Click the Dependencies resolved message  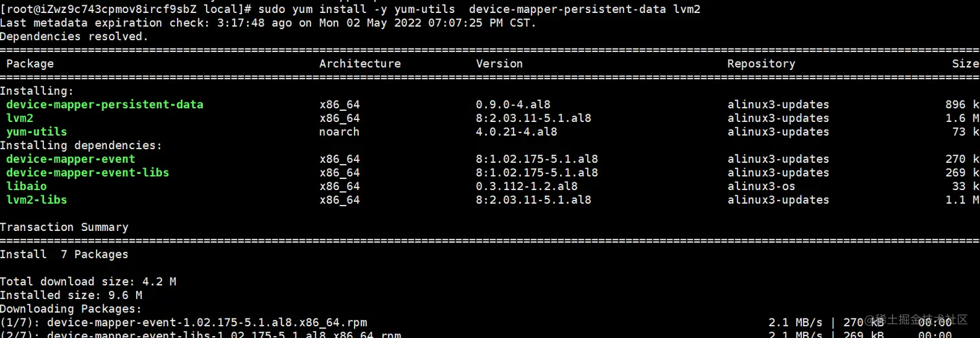pos(74,36)
